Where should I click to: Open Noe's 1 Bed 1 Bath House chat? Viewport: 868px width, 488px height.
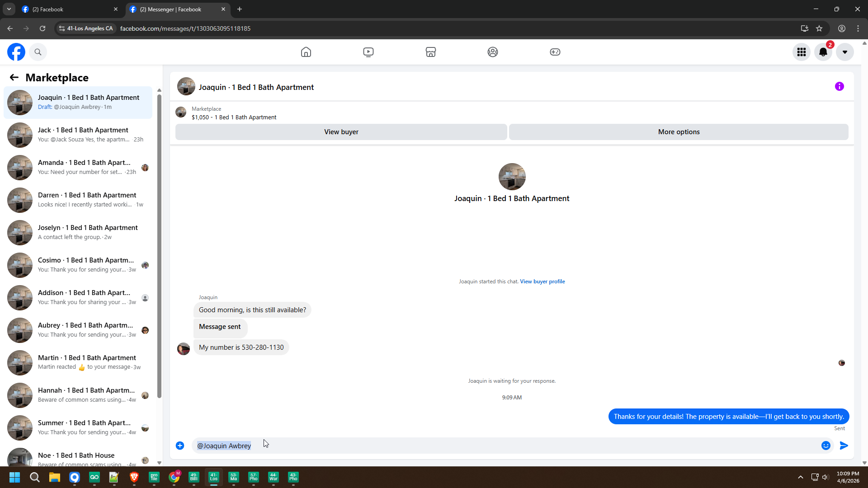[78, 456]
